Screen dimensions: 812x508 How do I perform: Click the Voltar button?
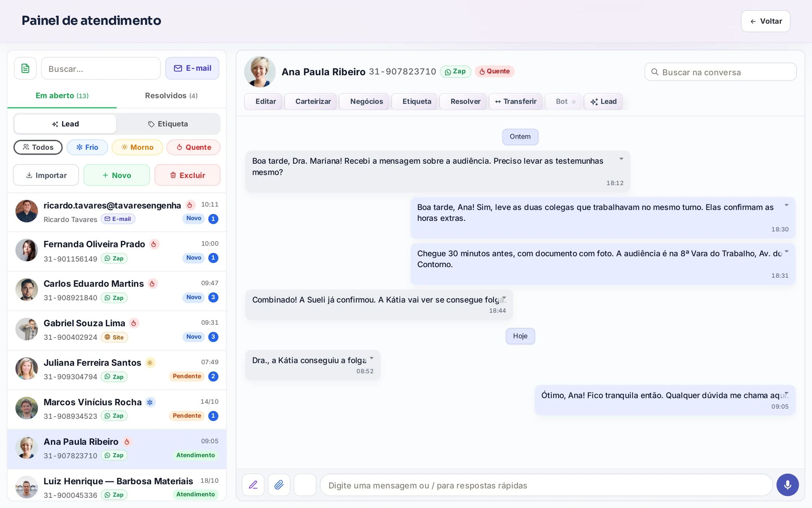(x=766, y=21)
